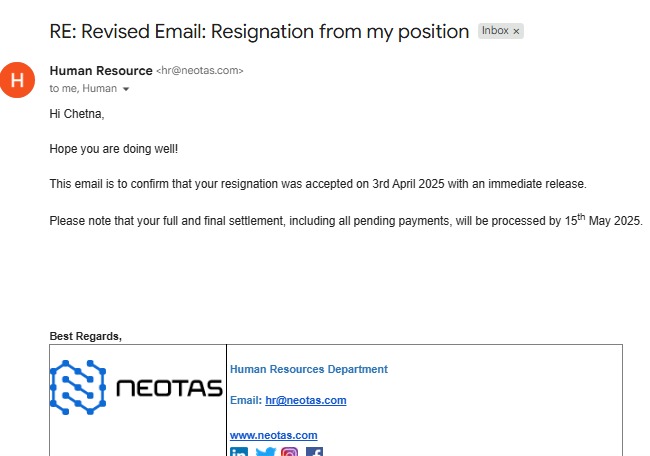The width and height of the screenshot is (650, 456).
Task: Click the Inbox label tag
Action: 494,32
